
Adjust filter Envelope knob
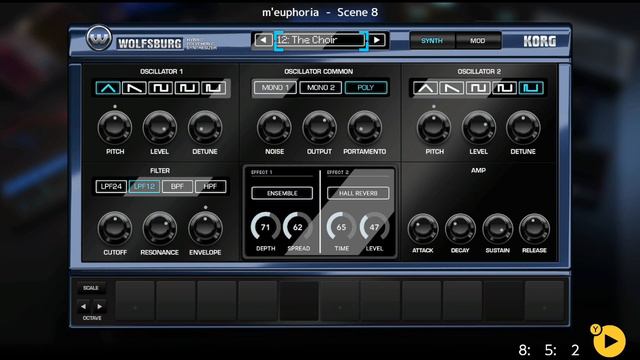pyautogui.click(x=205, y=229)
